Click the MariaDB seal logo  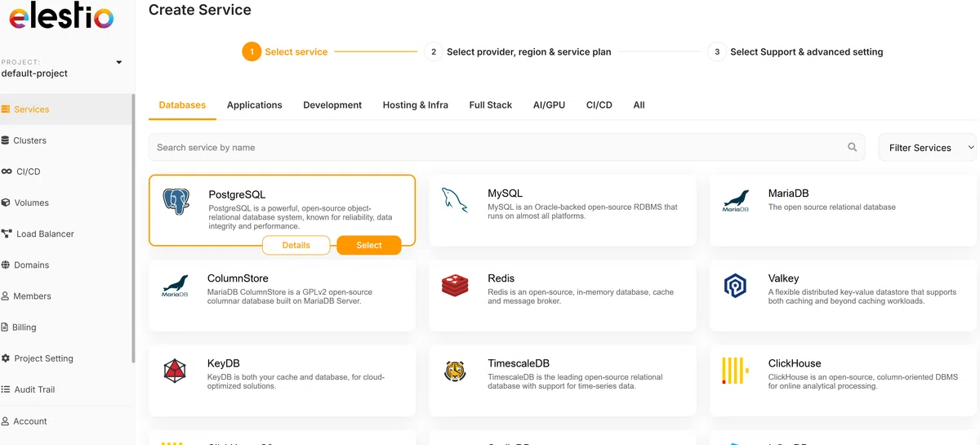tap(736, 201)
